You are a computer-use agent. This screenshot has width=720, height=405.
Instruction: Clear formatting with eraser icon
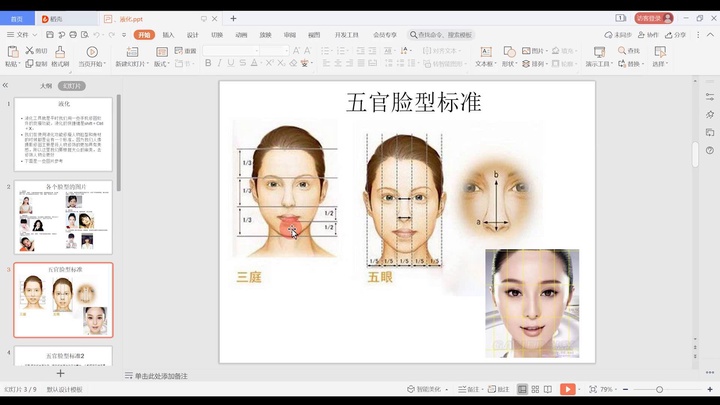click(293, 63)
